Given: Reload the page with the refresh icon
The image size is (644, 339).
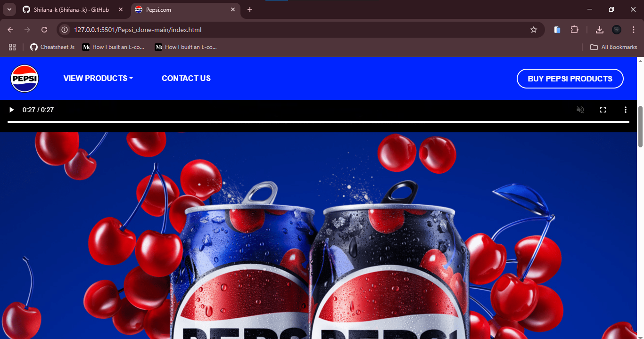Looking at the screenshot, I should (44, 30).
